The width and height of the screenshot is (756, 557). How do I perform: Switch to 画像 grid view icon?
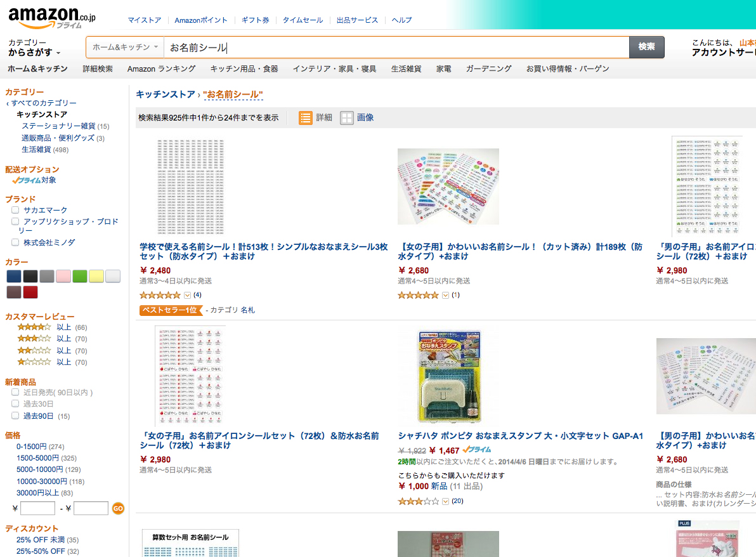[x=347, y=117]
